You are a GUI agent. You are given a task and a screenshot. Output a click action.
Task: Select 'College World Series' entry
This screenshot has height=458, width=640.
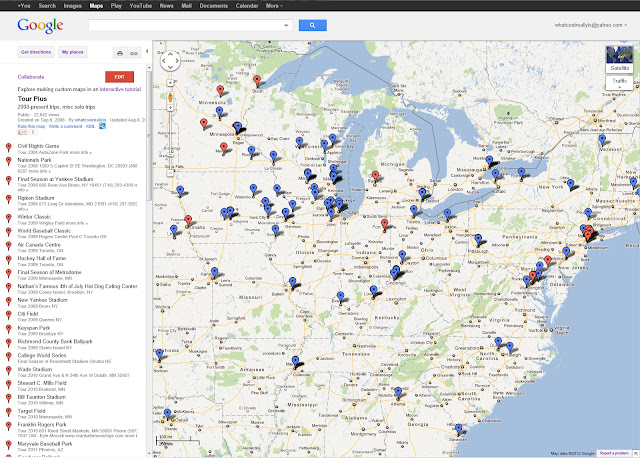pyautogui.click(x=42, y=355)
